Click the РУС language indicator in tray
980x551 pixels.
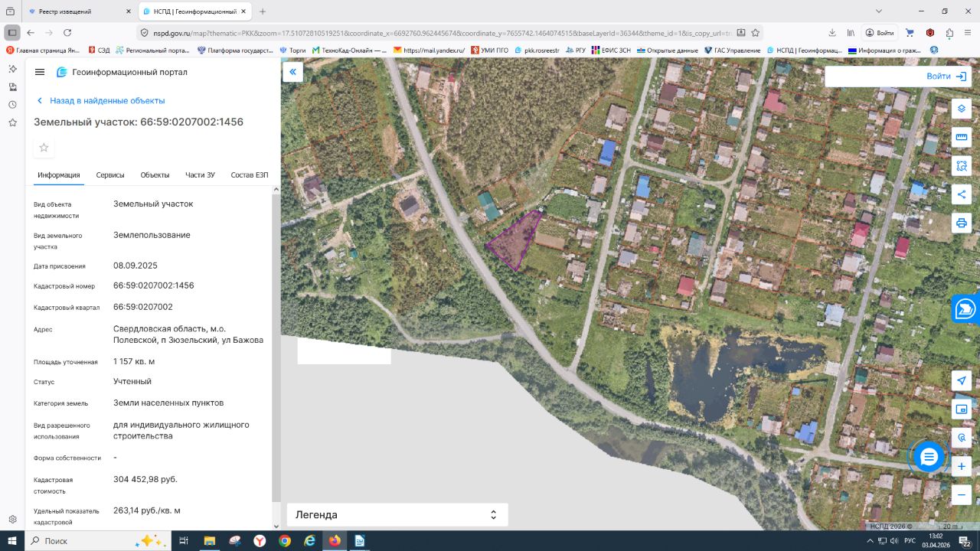point(911,541)
